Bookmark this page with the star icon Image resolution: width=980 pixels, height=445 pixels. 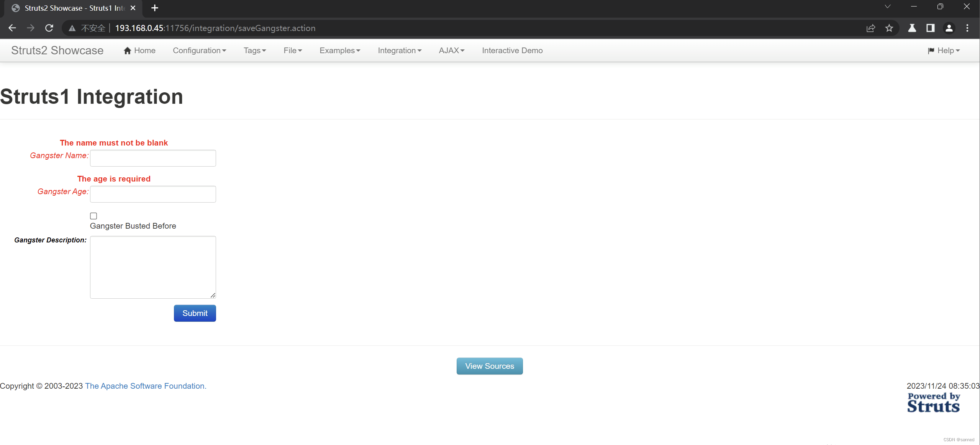[889, 28]
